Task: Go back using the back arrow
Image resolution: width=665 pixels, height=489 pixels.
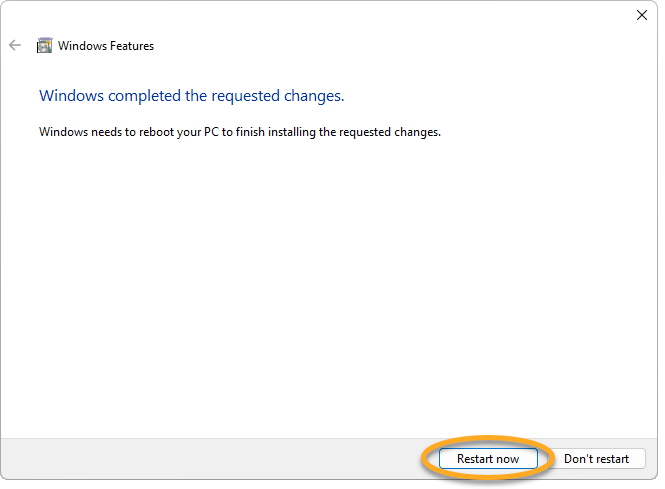Action: pos(15,45)
